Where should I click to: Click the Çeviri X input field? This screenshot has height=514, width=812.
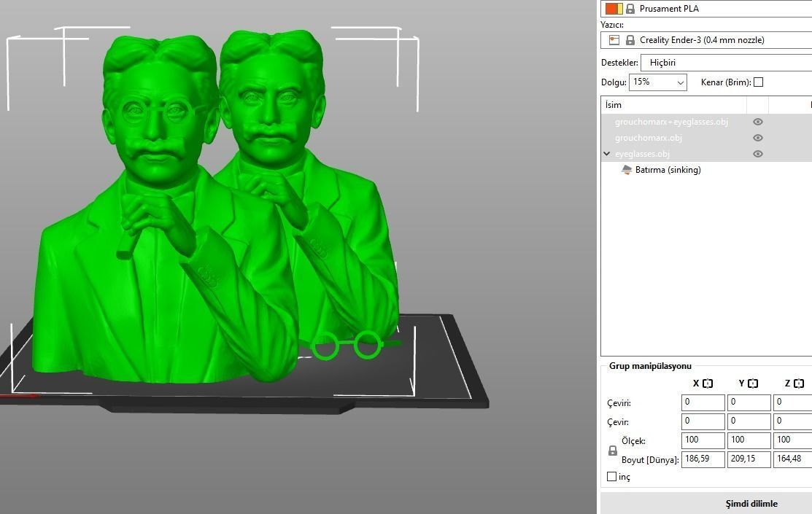click(703, 402)
